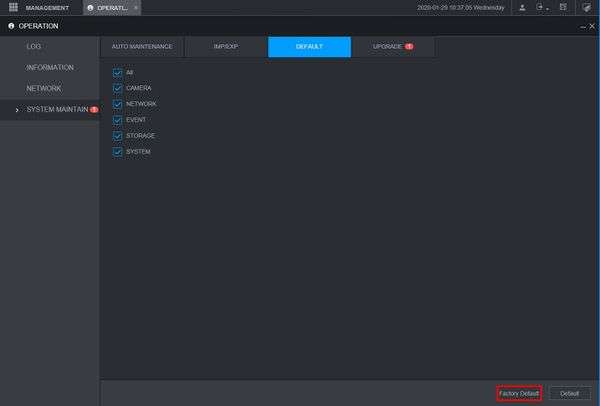Image resolution: width=600 pixels, height=406 pixels.
Task: Switch to the Auto Maintenance tab
Action: click(x=142, y=47)
